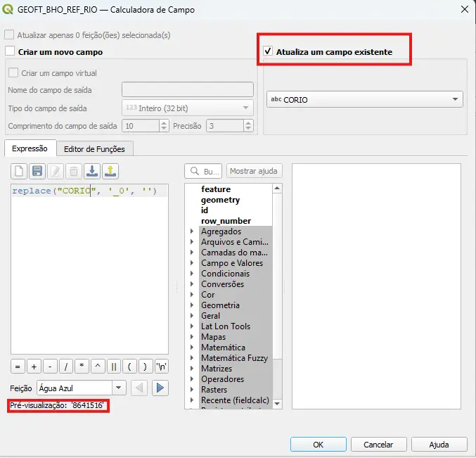This screenshot has width=476, height=458.
Task: Select the 'Expressão' tab
Action: pyautogui.click(x=30, y=148)
